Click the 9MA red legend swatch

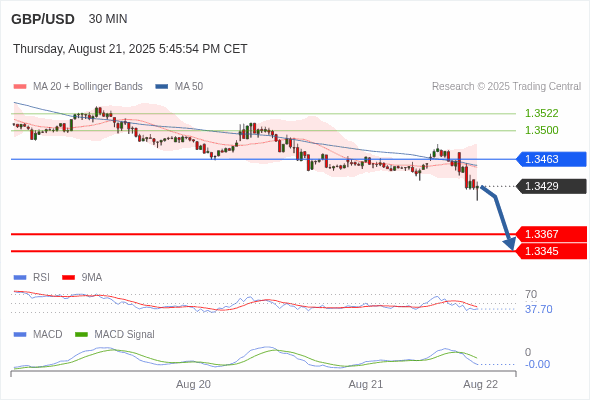click(x=68, y=278)
